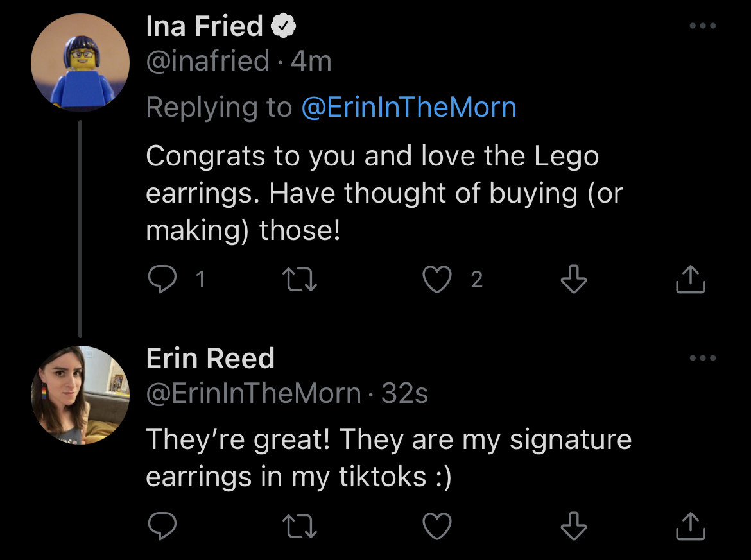Image resolution: width=751 pixels, height=560 pixels.
Task: Like Erin Reed's tweet
Action: (438, 527)
